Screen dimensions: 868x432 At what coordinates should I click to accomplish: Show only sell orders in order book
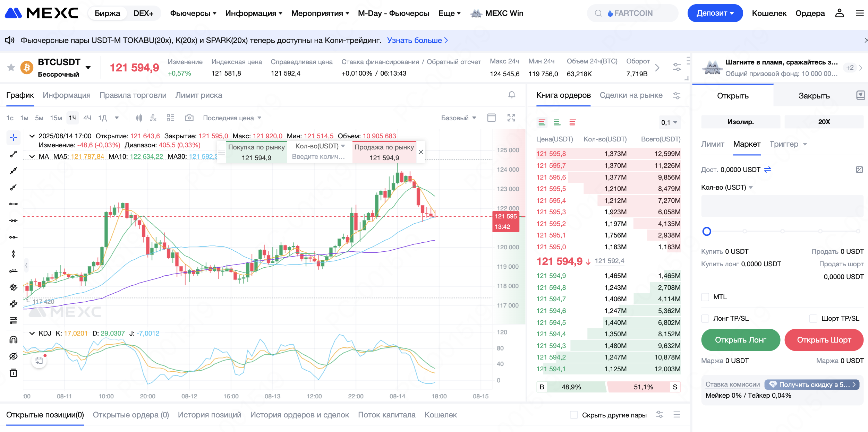pyautogui.click(x=572, y=122)
